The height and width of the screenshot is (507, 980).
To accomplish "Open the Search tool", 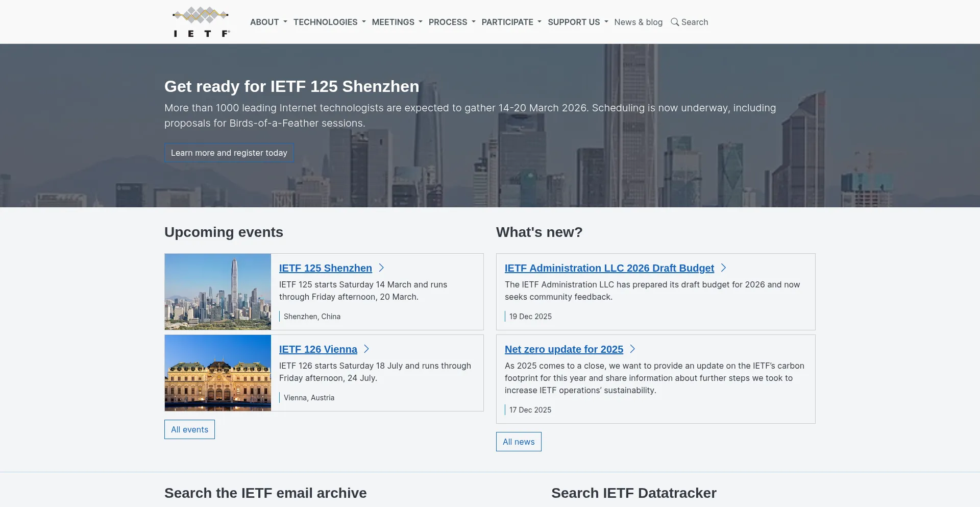I will pyautogui.click(x=689, y=22).
